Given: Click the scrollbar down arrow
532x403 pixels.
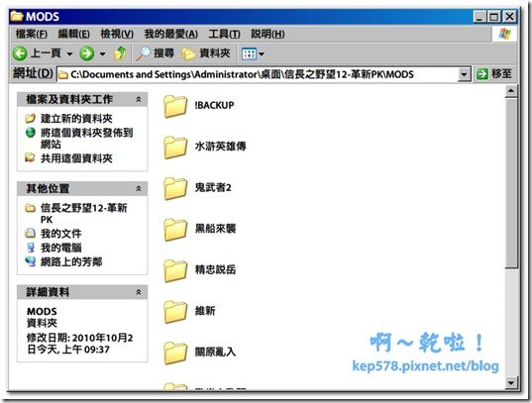Looking at the screenshot, I should tap(511, 382).
